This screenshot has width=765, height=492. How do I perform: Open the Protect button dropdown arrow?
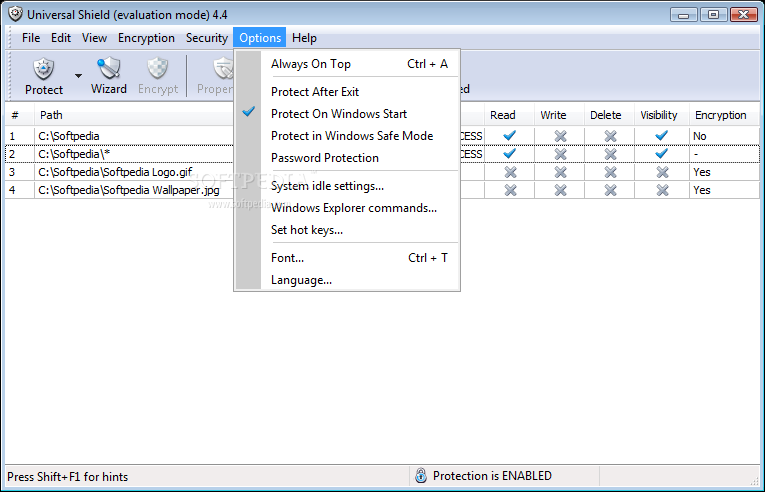coord(78,76)
